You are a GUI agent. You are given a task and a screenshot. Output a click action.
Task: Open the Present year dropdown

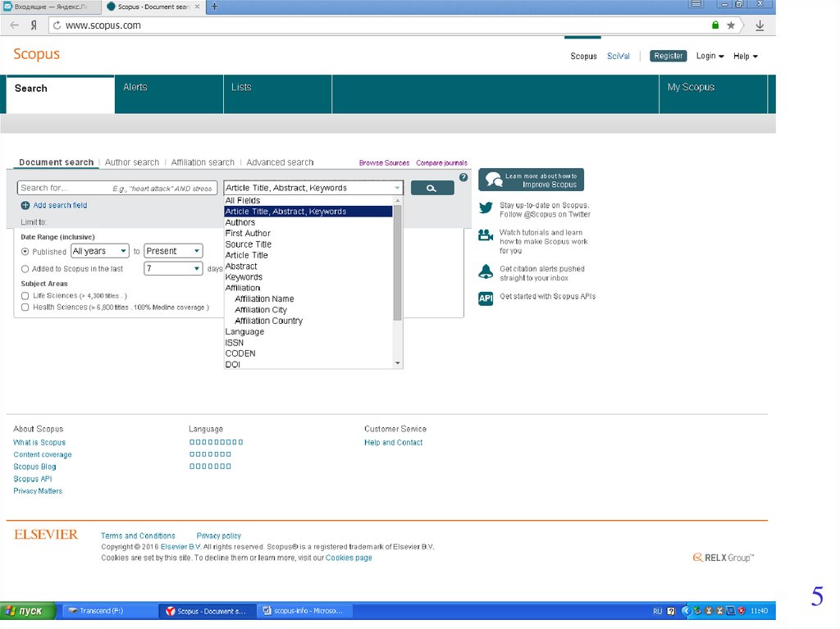coord(174,251)
